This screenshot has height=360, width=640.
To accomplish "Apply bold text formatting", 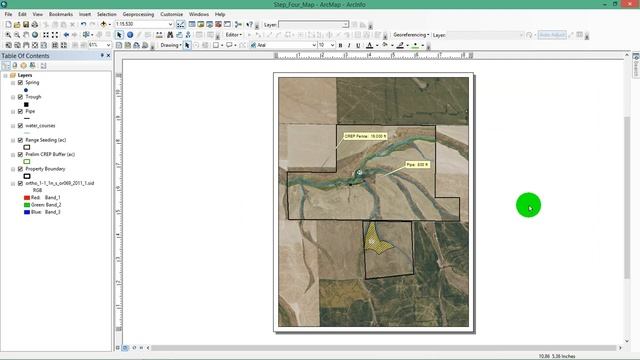I will point(340,45).
